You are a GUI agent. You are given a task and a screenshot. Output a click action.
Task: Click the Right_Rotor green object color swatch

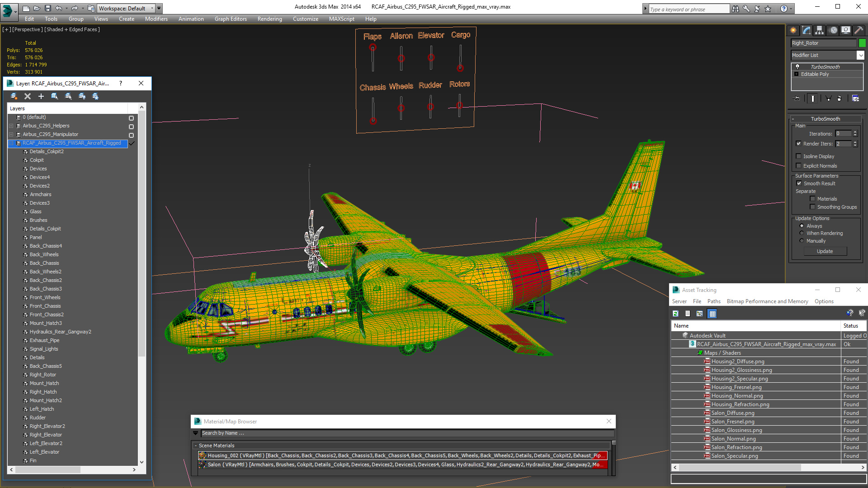click(862, 43)
